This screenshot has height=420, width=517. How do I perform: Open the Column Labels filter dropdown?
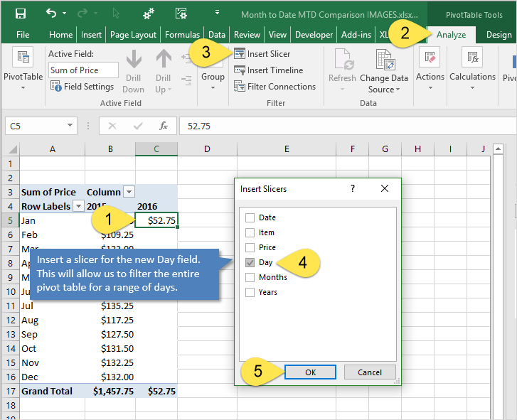tap(129, 192)
